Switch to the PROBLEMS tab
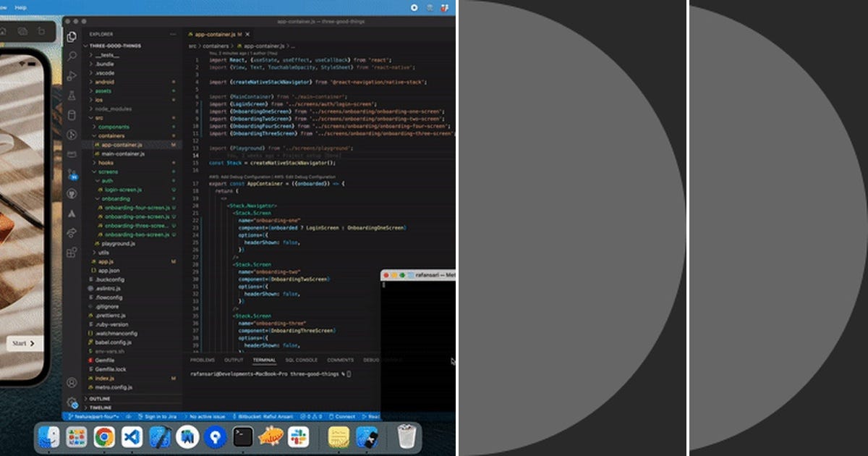This screenshot has width=868, height=456. point(202,360)
